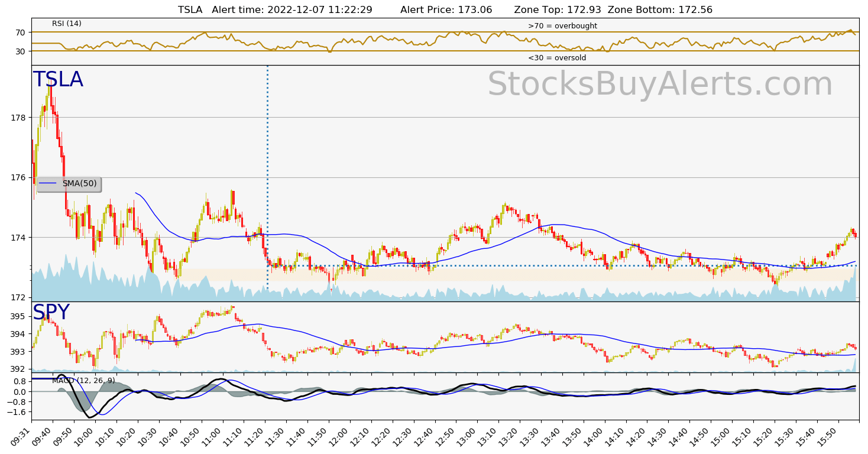Click the beige buy zone band
868x454 pixels.
click(517, 275)
